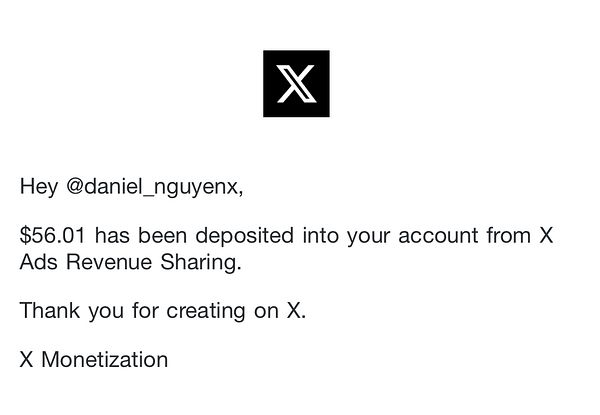Click the X in X Monetization

[x=26, y=360]
